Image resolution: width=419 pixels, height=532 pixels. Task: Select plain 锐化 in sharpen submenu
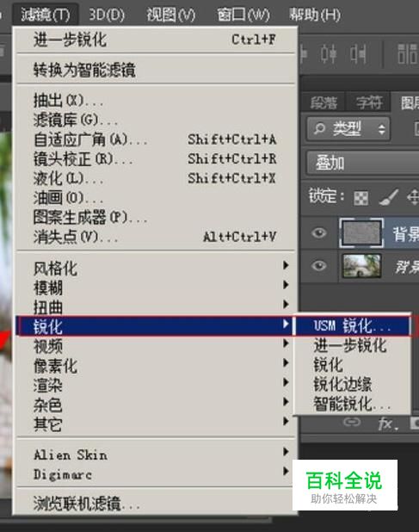tap(353, 365)
